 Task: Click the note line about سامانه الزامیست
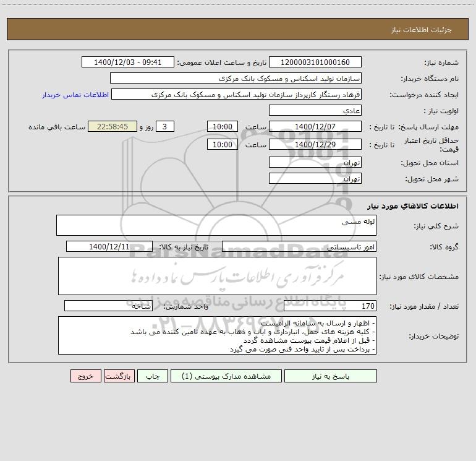(318, 323)
